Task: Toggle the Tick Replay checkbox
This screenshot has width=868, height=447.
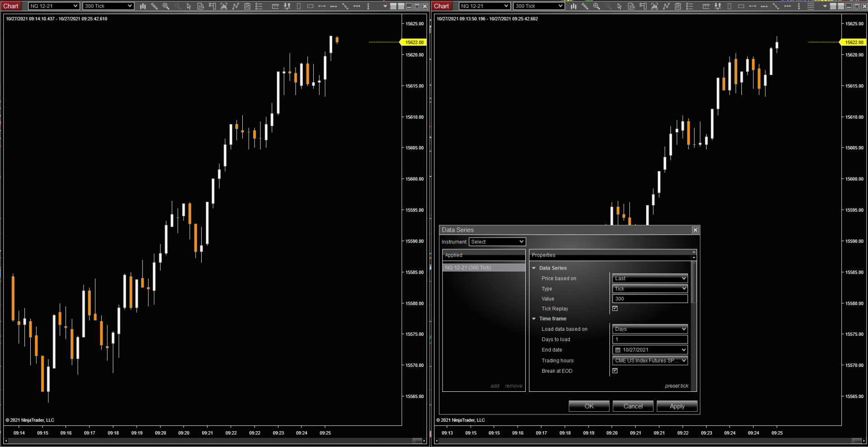Action: tap(615, 309)
